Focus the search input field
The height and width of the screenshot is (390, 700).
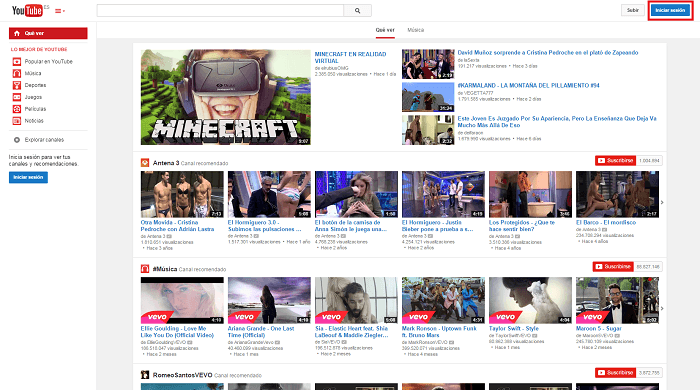click(220, 11)
